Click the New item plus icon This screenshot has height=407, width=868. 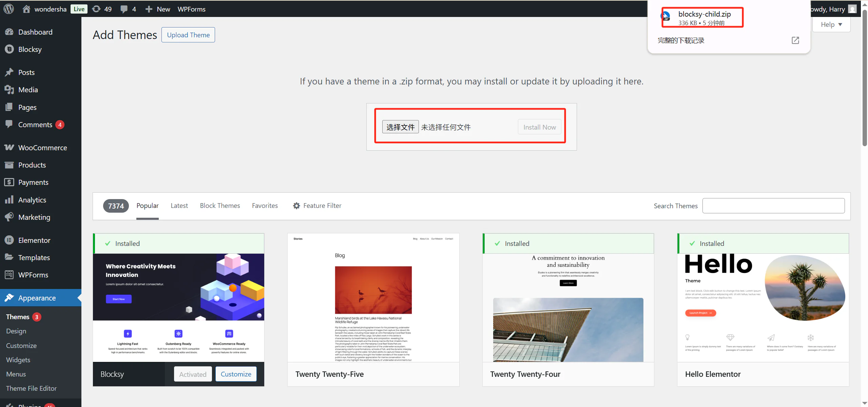(x=149, y=9)
